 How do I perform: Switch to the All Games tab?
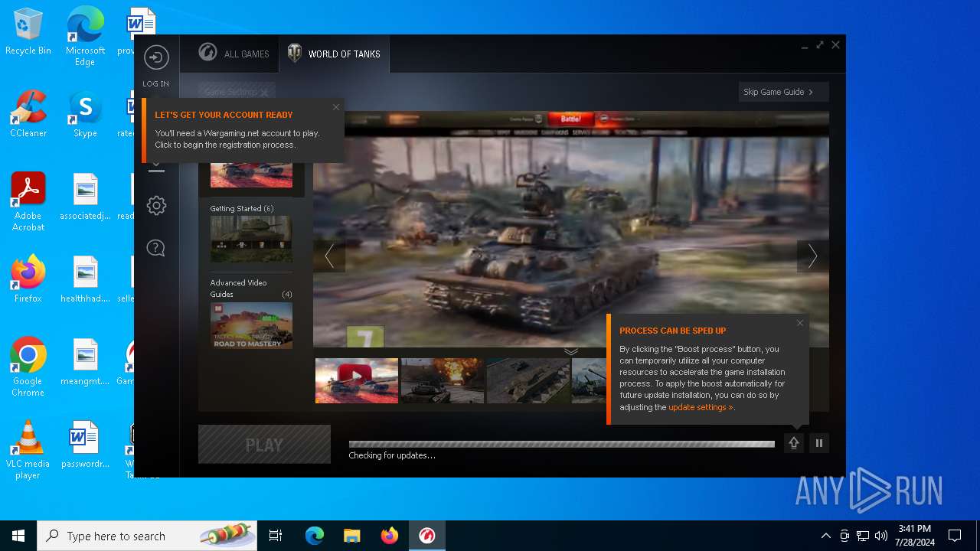point(234,54)
